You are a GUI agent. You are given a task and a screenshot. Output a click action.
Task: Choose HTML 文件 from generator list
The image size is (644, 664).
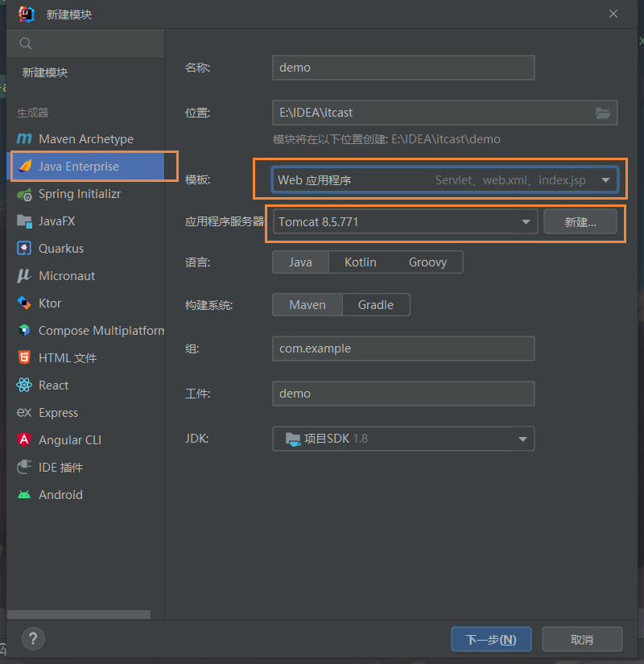[68, 358]
